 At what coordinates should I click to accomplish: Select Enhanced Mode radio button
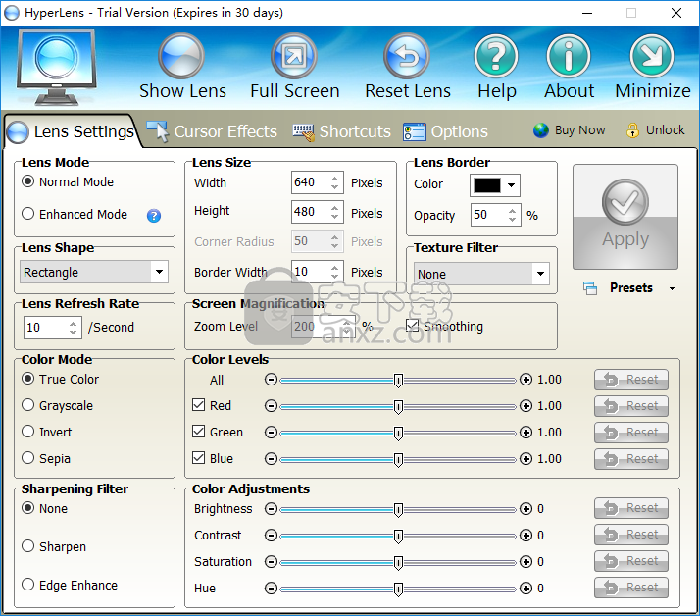coord(27,214)
